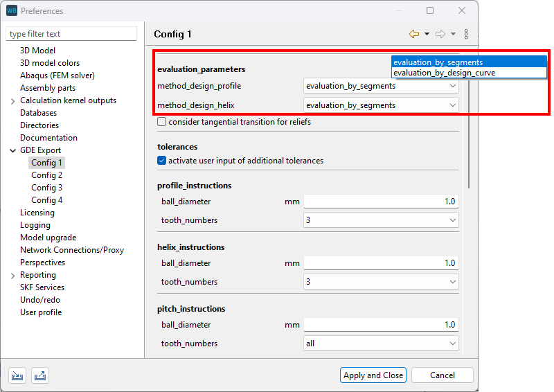Click the forward navigation arrow icon
554x392 pixels.
pyautogui.click(x=440, y=34)
